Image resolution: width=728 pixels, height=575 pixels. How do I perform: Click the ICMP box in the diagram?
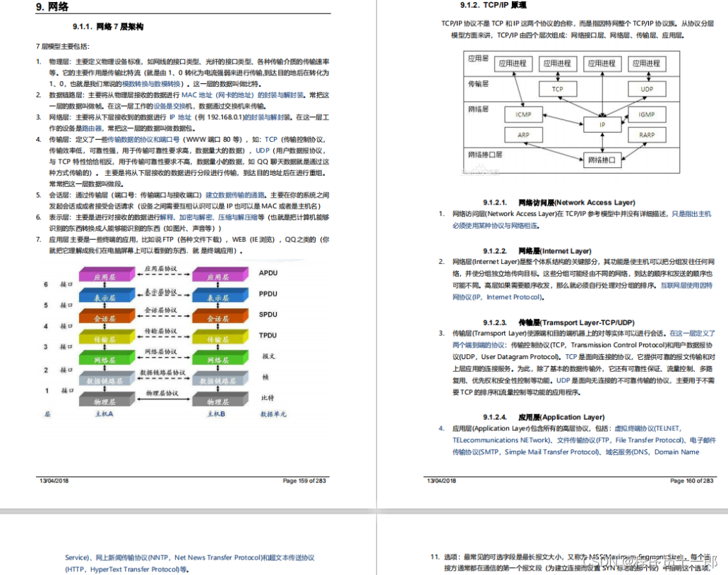pos(523,114)
